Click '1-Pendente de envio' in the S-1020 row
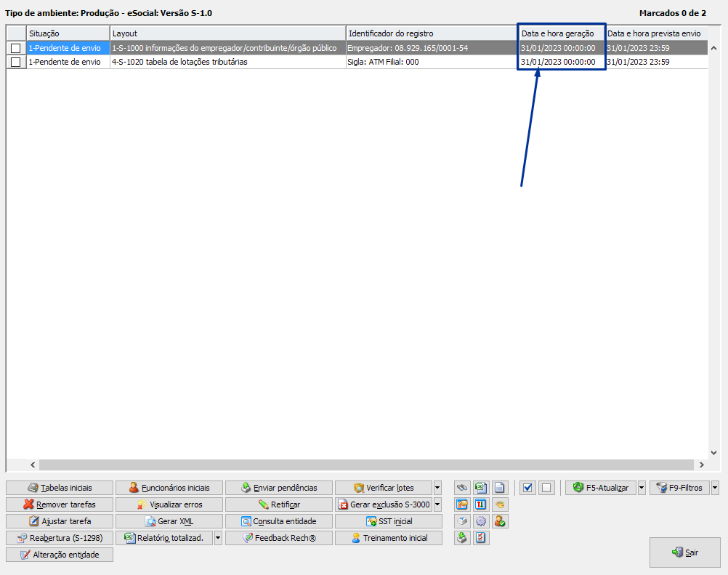Image resolution: width=728 pixels, height=575 pixels. (x=68, y=62)
